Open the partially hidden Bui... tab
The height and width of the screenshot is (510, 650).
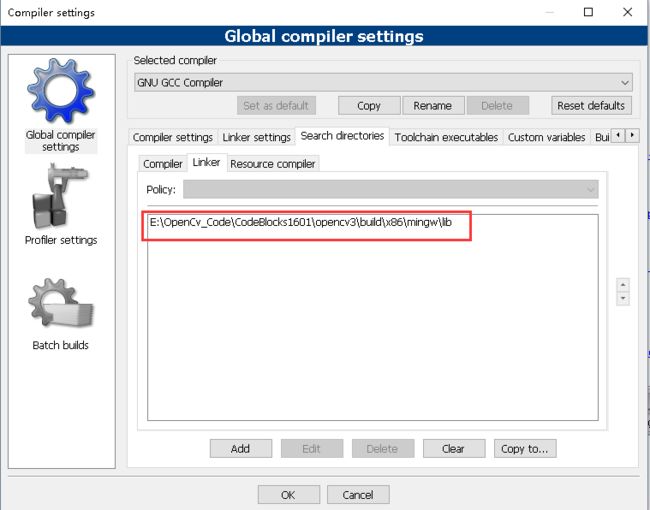point(601,137)
